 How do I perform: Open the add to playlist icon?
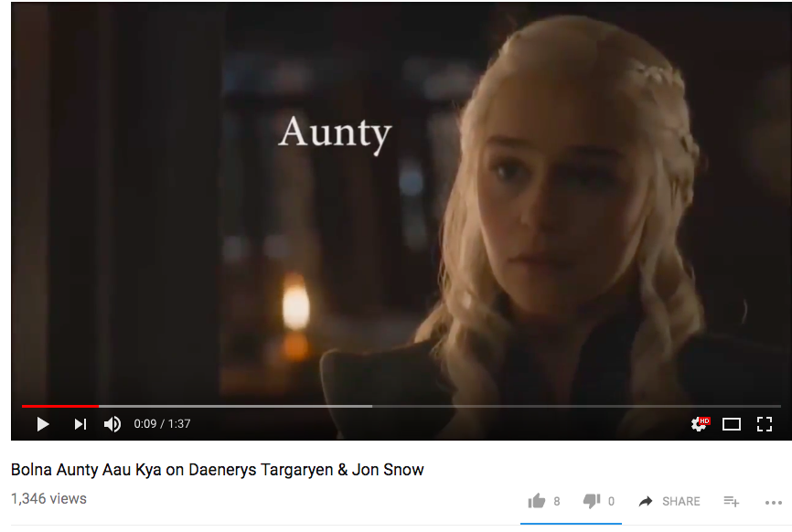click(731, 501)
